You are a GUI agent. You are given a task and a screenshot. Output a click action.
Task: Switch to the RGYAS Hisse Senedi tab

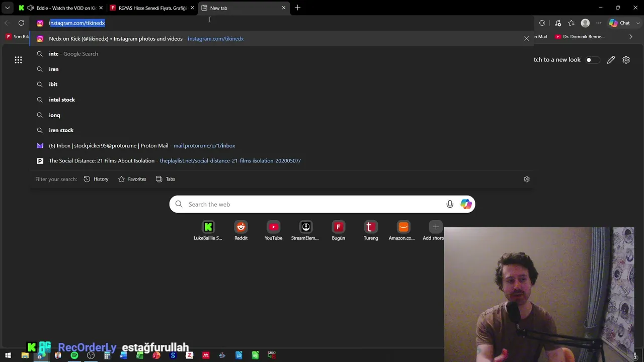[151, 8]
